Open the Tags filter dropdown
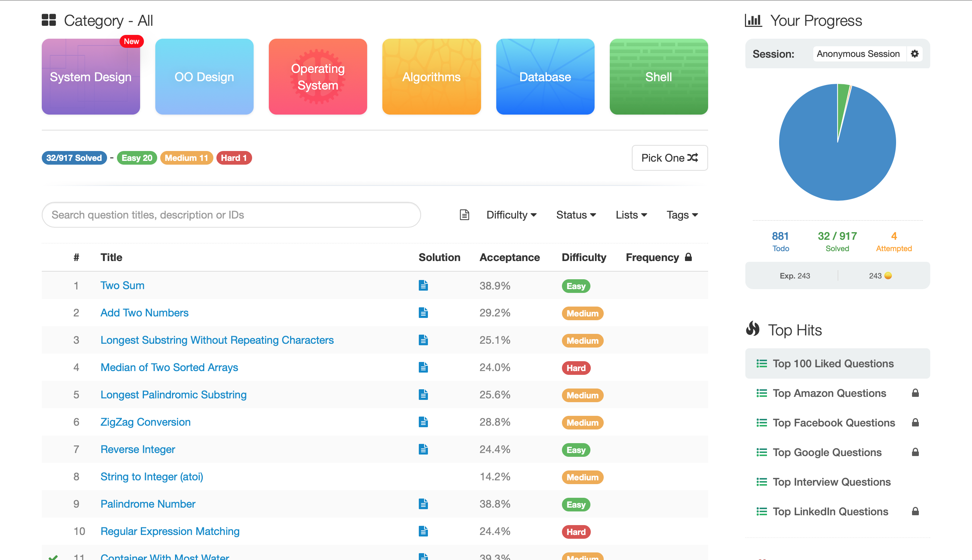The image size is (972, 560). coord(682,215)
